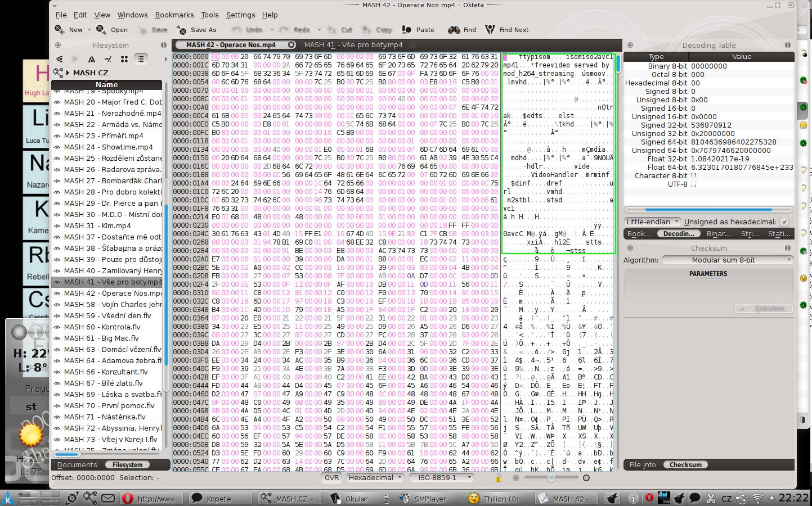Image resolution: width=812 pixels, height=506 pixels.
Task: Click the Value column header in Decoding Table
Action: [742, 56]
